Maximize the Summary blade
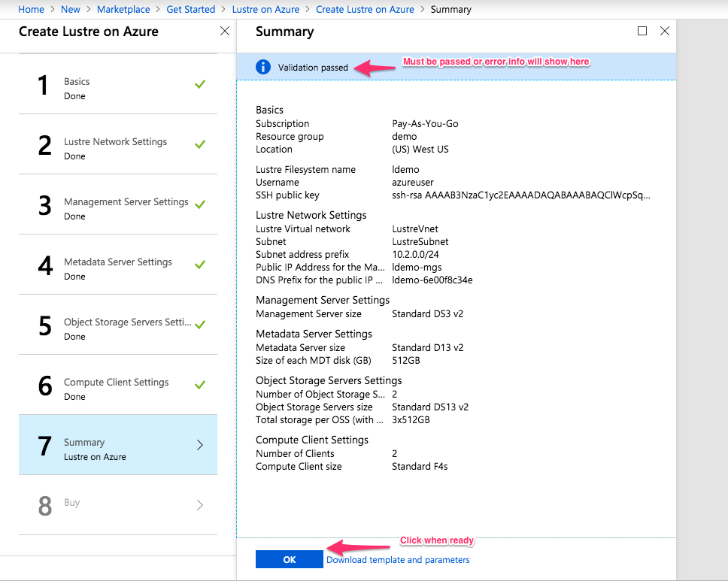Screen dimensions: 728x581 tap(642, 31)
